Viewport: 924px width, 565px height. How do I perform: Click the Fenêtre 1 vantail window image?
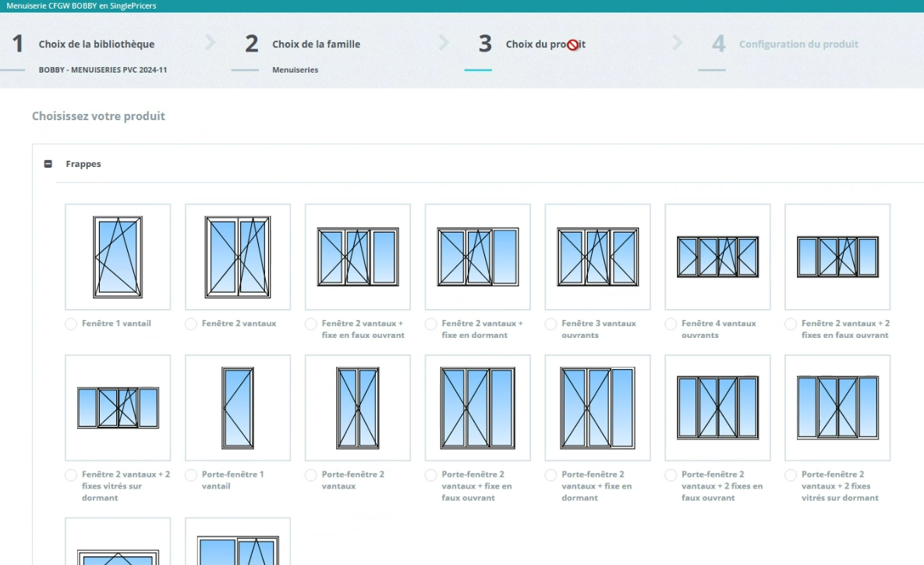(x=118, y=257)
